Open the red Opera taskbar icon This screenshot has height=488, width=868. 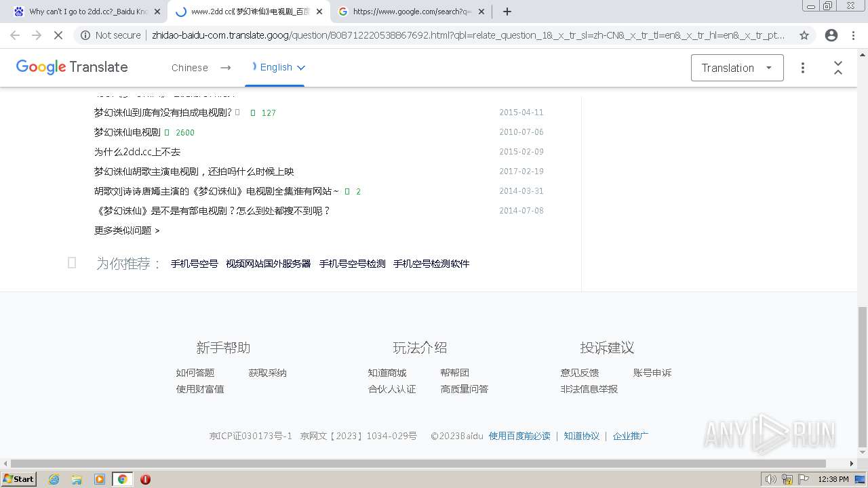(145, 479)
